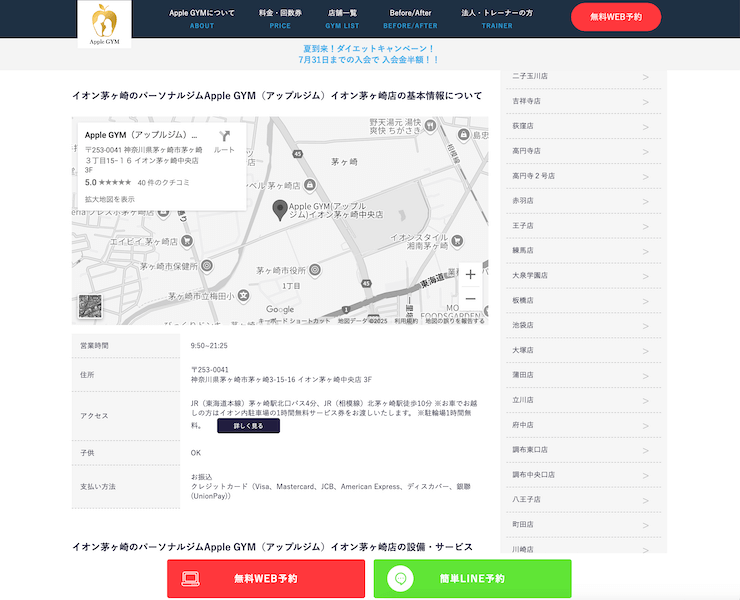Click the 支払い方法 row label
Image resolution: width=740 pixels, height=600 pixels.
(98, 487)
